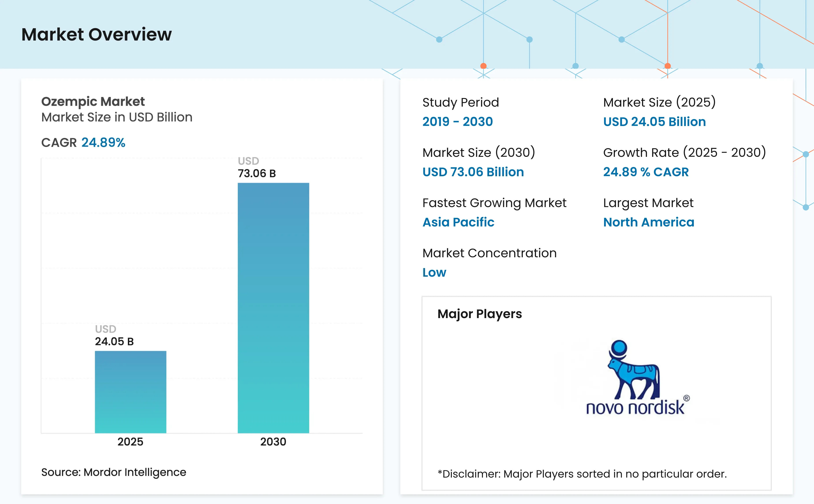Click the "24.05 B" bar data label
Viewport: 814px width, 504px height.
tap(114, 341)
